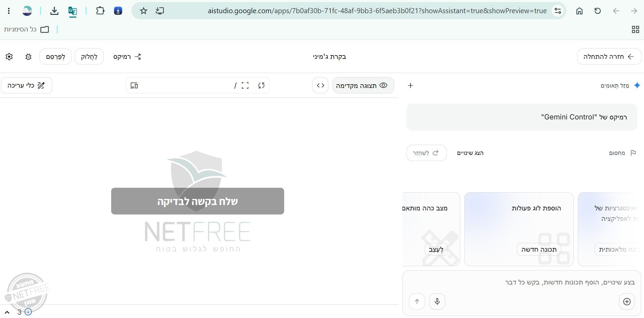Click the רמיקס remix button
This screenshot has width=644, height=318.
(127, 56)
